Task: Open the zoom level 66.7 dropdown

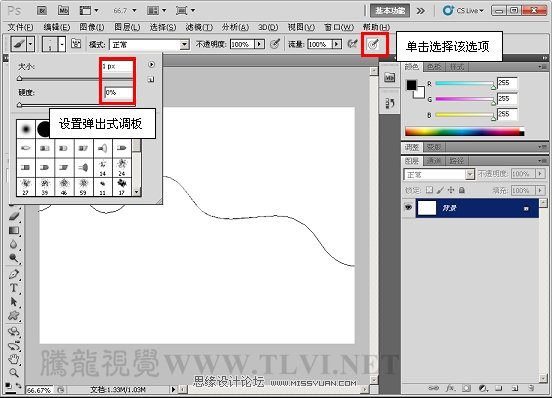Action: pos(134,11)
